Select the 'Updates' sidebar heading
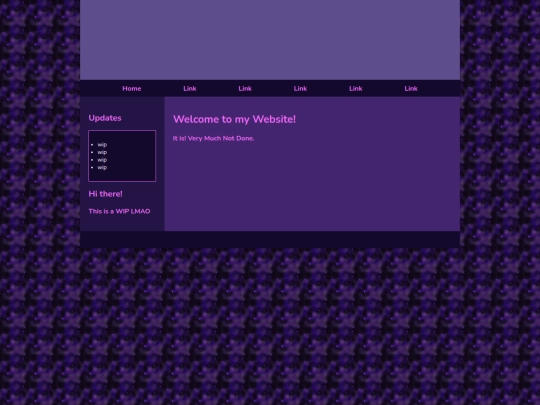The height and width of the screenshot is (405, 540). [x=105, y=118]
